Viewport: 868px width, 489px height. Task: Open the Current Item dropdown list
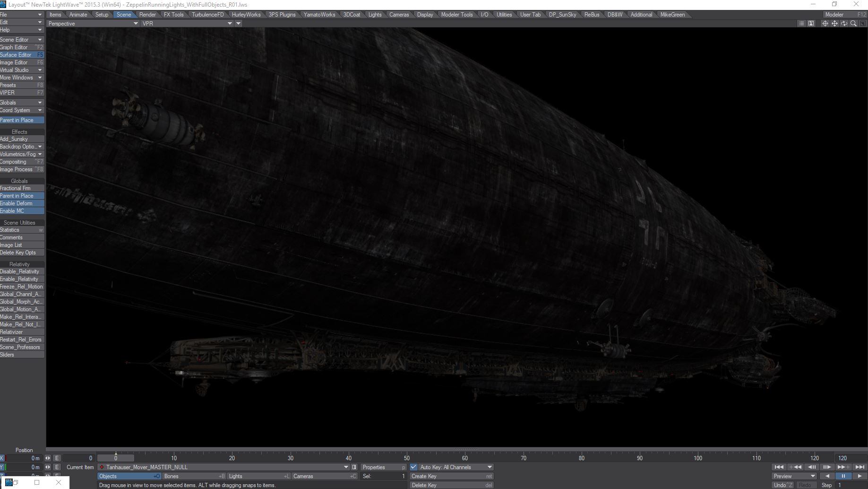pos(346,467)
